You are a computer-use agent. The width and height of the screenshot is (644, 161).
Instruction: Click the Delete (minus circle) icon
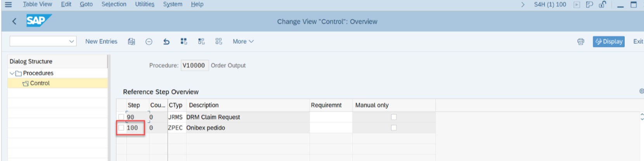[x=149, y=41]
